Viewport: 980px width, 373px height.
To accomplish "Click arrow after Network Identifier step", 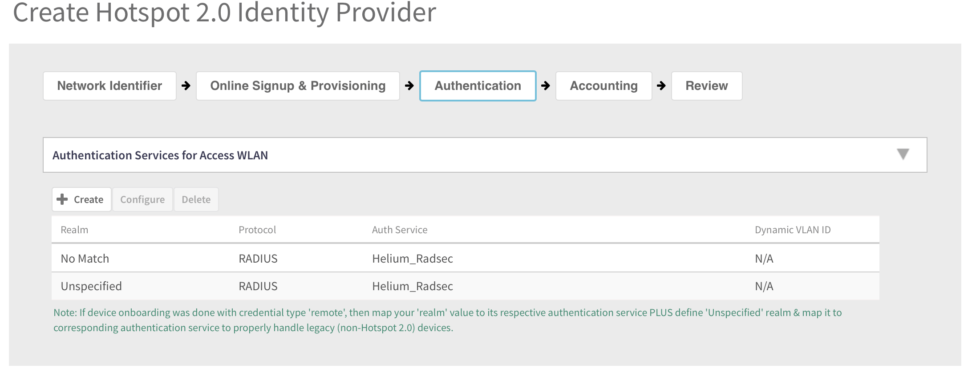I will pos(186,85).
